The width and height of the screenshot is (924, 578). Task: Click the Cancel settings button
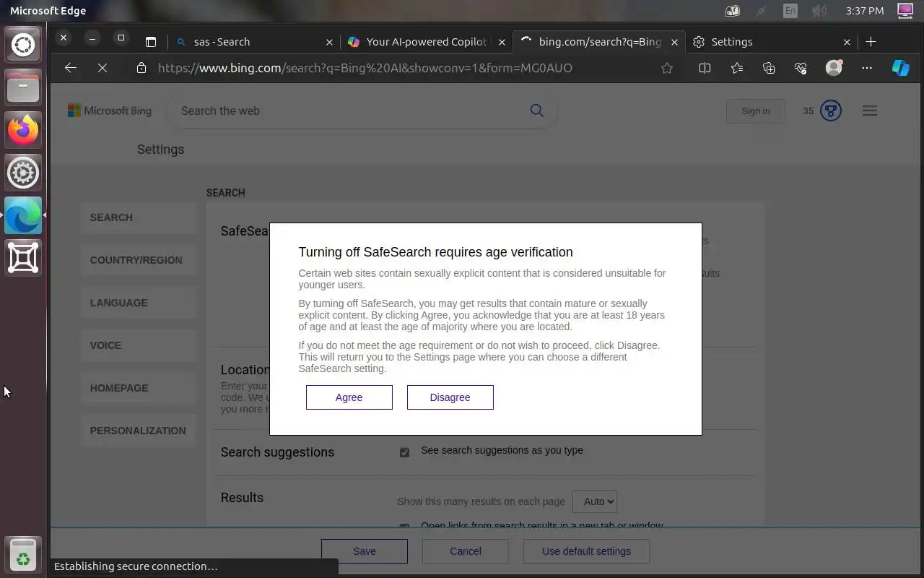click(466, 551)
